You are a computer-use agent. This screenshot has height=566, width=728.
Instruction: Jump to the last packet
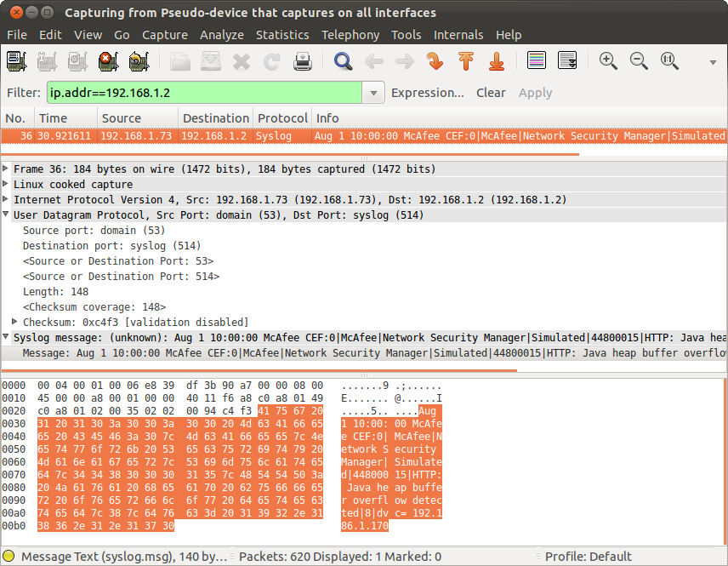[x=497, y=60]
